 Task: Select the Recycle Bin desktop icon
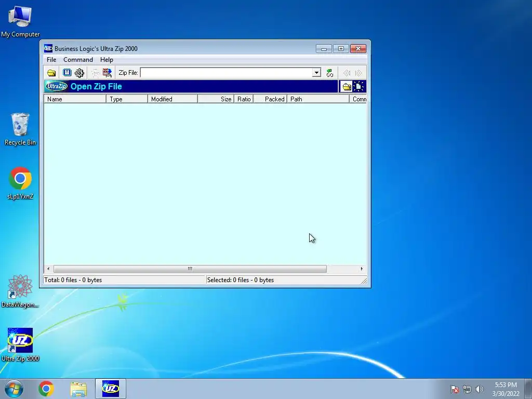20,129
